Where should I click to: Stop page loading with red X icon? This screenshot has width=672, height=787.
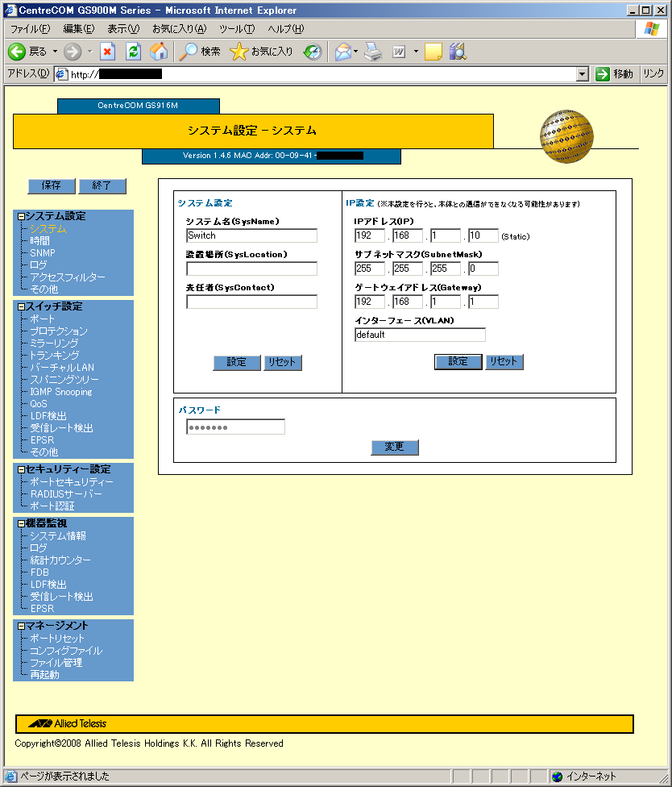pos(107,51)
